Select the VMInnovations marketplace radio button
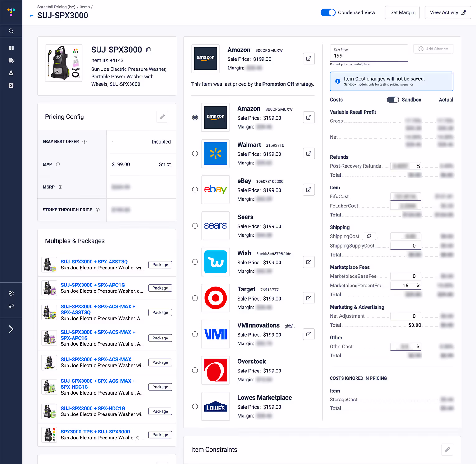The height and width of the screenshot is (464, 476). pos(195,334)
